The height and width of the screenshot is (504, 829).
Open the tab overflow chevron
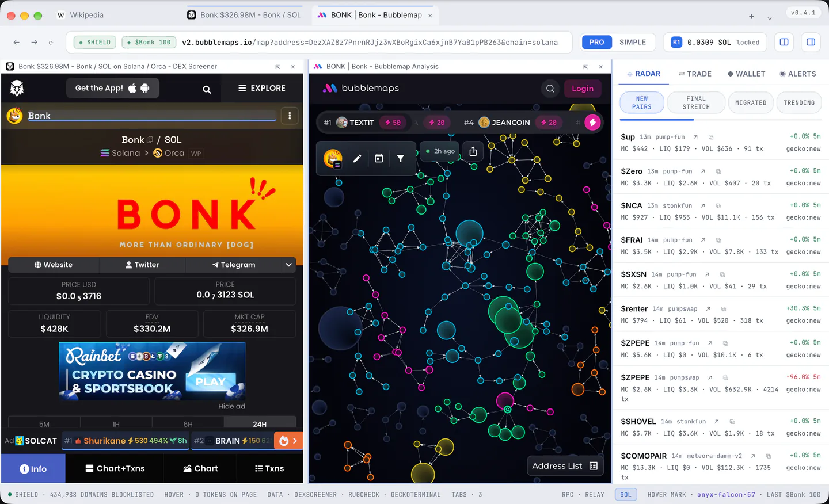click(x=770, y=18)
